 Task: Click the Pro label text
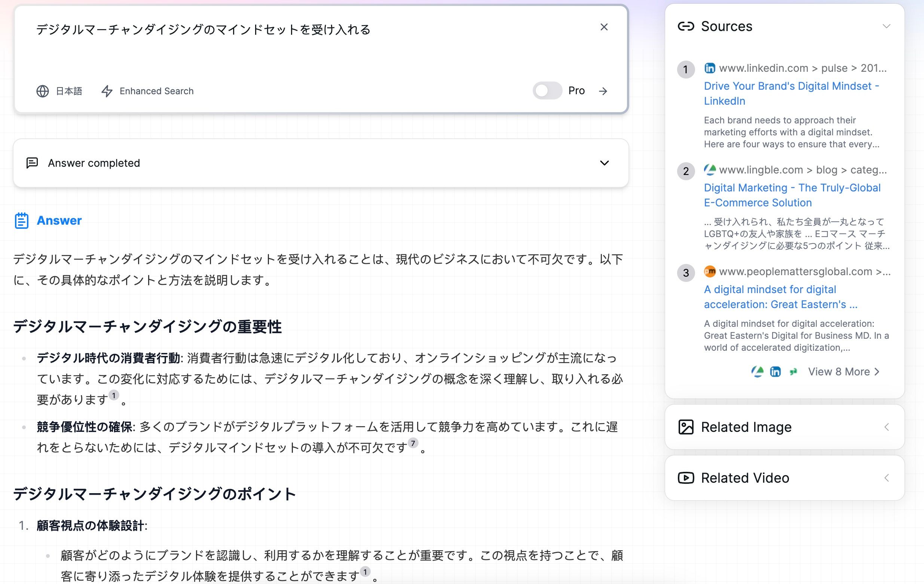click(576, 91)
